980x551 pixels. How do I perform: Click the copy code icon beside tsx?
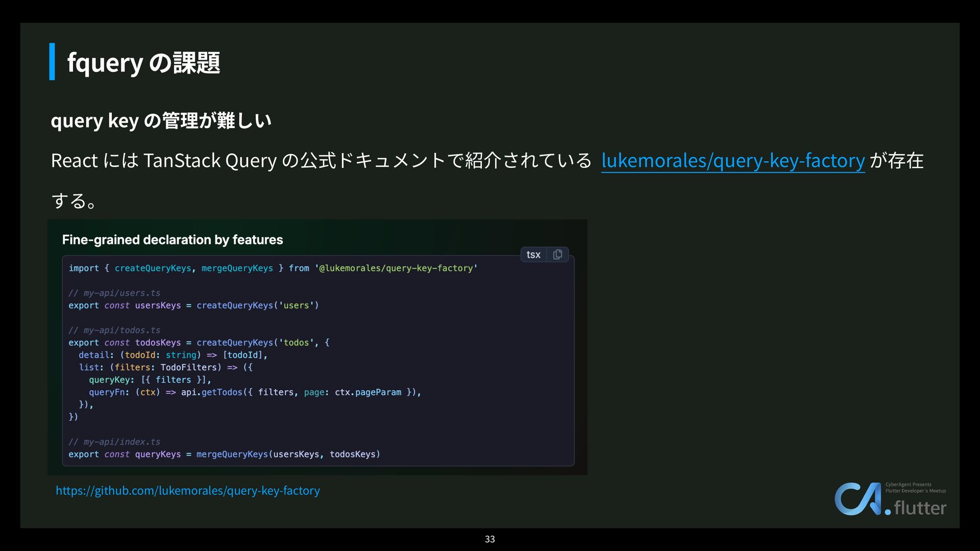(557, 254)
